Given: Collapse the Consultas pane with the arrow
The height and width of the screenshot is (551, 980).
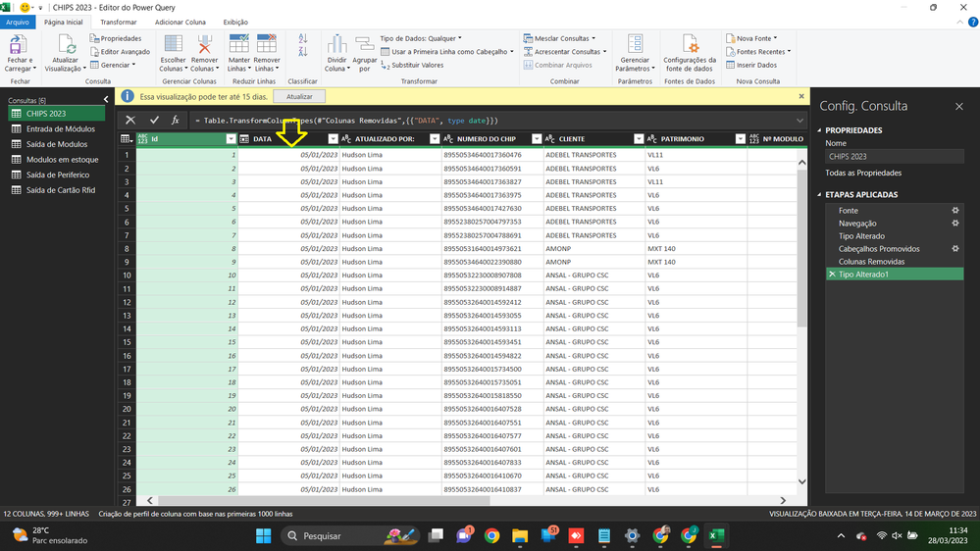Looking at the screenshot, I should coord(106,99).
